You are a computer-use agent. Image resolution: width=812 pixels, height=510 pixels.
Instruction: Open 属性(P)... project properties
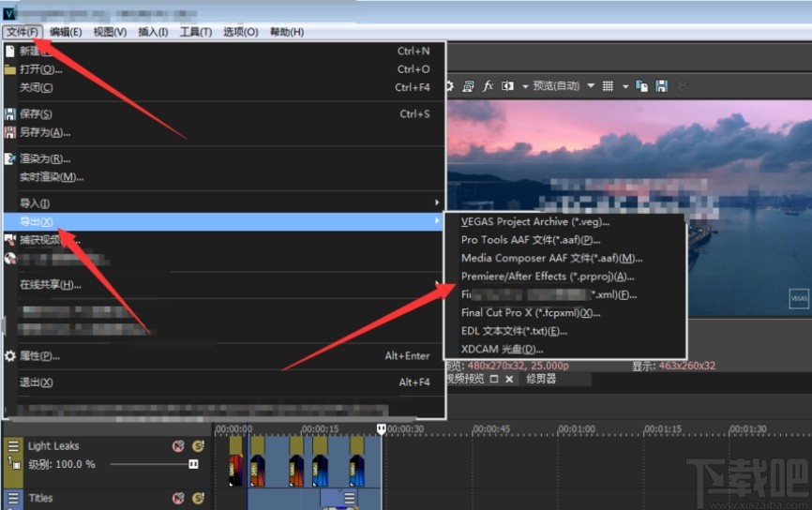click(224, 356)
